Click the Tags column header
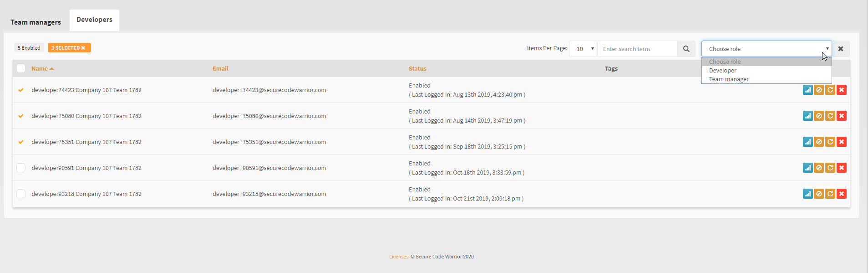Screen dimensions: 868x273 point(611,68)
